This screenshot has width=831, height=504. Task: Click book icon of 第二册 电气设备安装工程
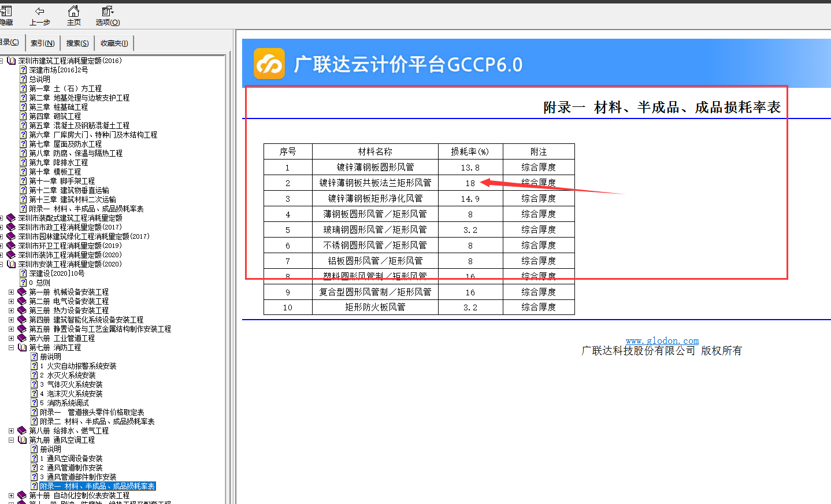(22, 301)
